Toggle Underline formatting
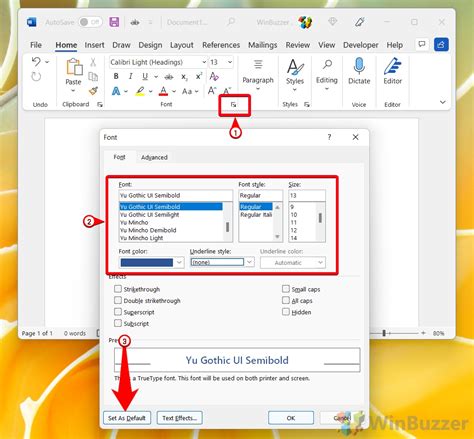Viewport: 474px width, 439px height. tap(145, 76)
